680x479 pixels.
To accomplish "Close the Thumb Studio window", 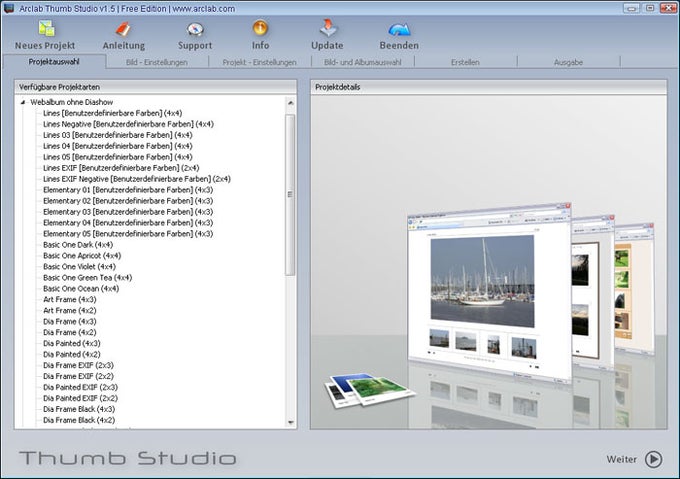I will (668, 8).
